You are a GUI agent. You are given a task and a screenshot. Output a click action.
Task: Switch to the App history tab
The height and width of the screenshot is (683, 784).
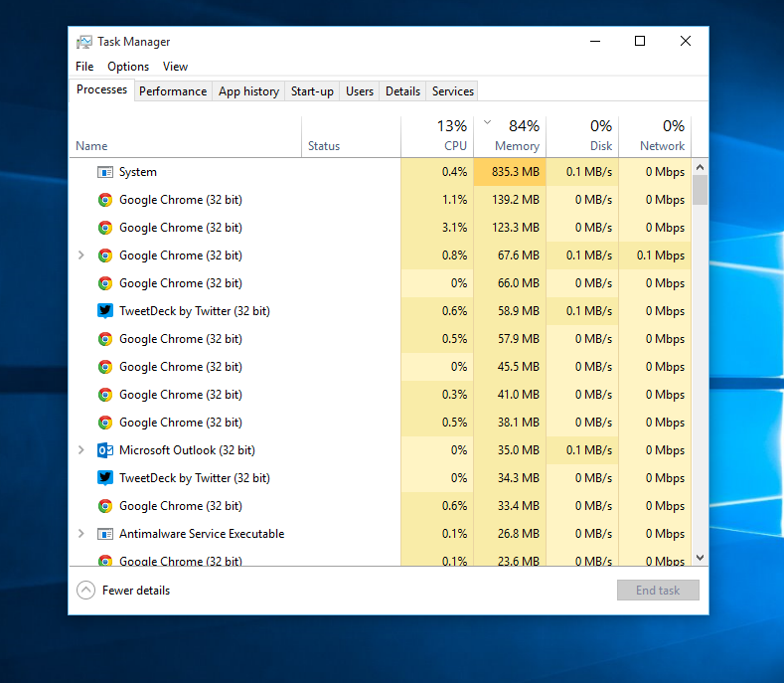point(248,91)
